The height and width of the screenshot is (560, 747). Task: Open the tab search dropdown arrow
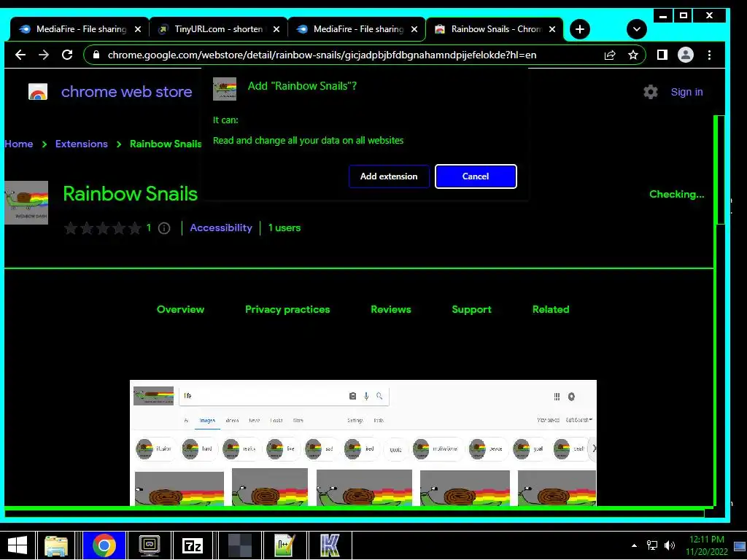tap(636, 29)
